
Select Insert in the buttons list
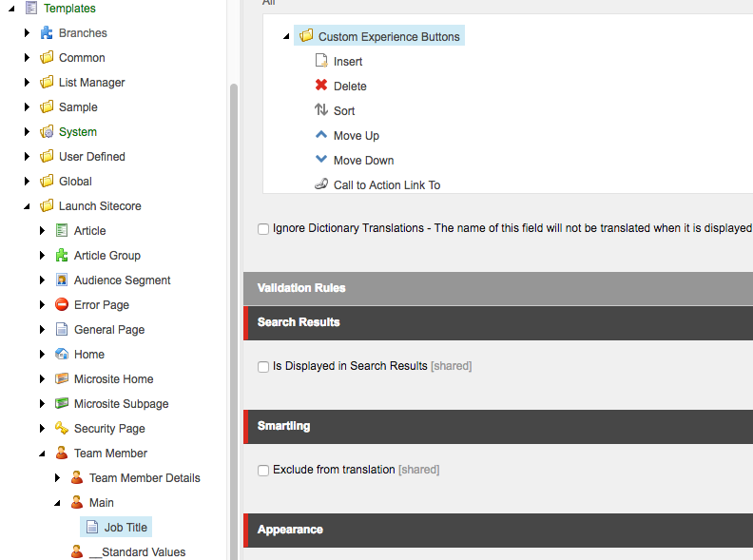click(x=348, y=62)
